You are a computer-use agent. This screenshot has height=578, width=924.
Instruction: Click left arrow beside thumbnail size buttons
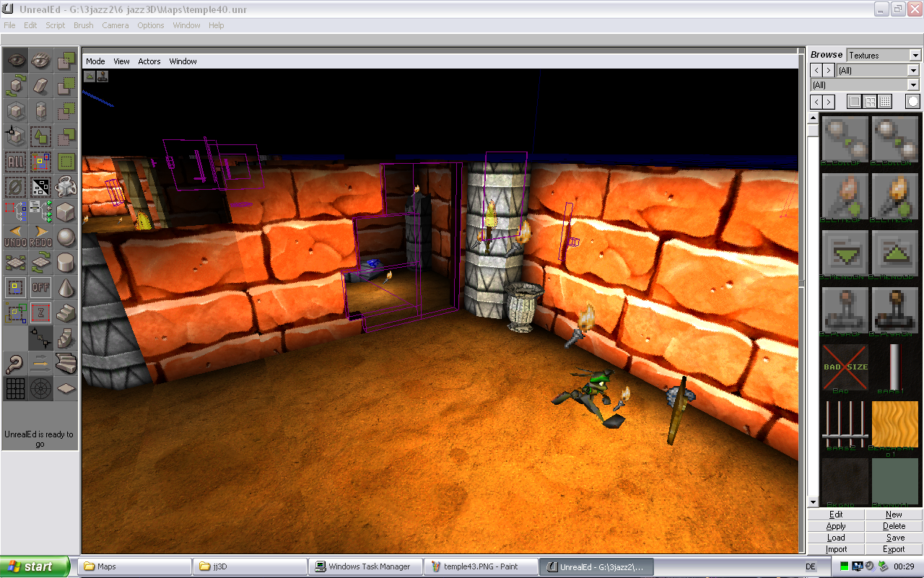(816, 102)
